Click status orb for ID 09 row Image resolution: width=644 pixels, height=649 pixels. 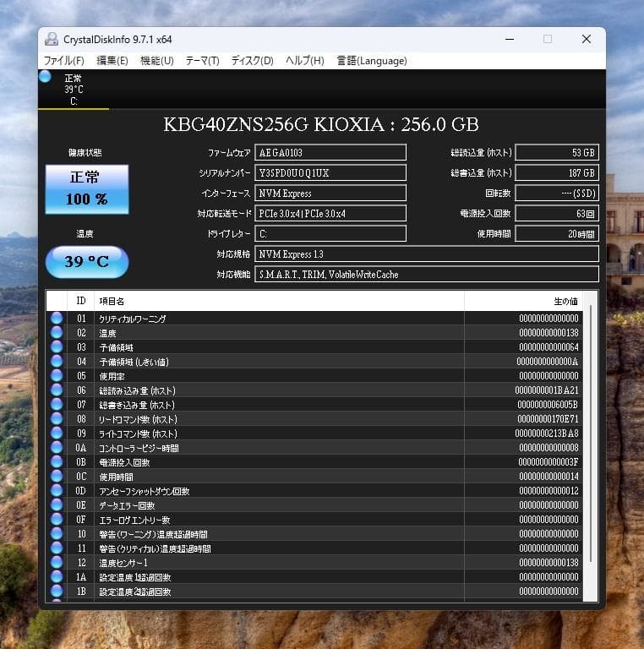57,433
